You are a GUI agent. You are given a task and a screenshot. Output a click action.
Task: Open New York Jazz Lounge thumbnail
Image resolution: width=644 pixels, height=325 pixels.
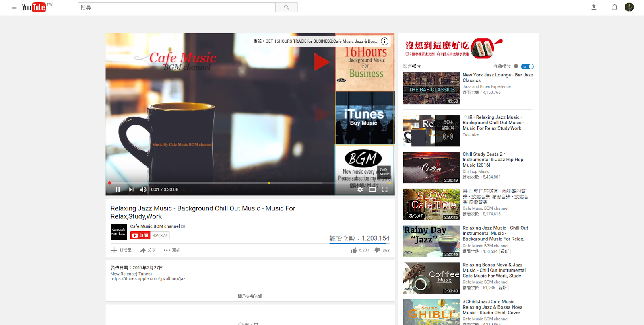click(x=431, y=88)
